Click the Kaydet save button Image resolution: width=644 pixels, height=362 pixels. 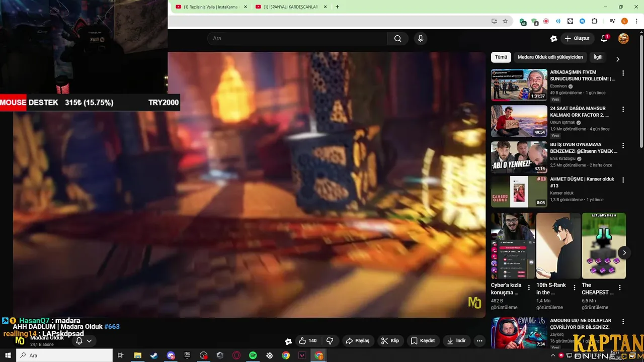(x=423, y=341)
